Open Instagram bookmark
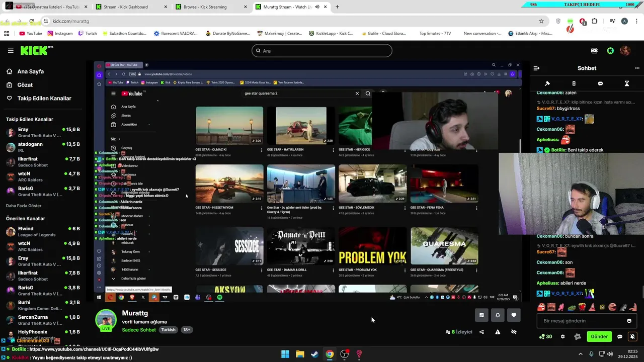 click(x=60, y=34)
